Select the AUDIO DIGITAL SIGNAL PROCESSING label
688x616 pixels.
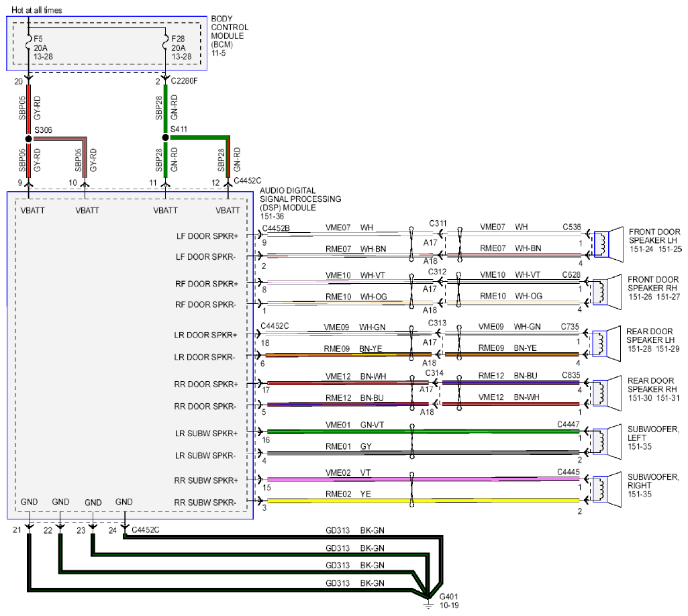coord(301,199)
